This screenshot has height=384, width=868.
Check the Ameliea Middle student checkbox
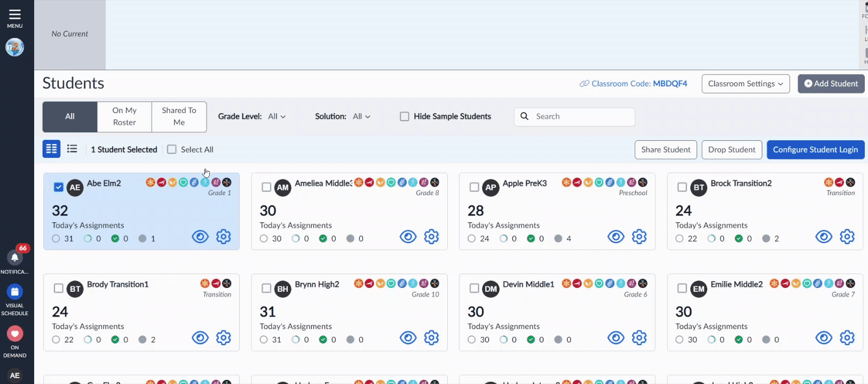click(x=266, y=187)
